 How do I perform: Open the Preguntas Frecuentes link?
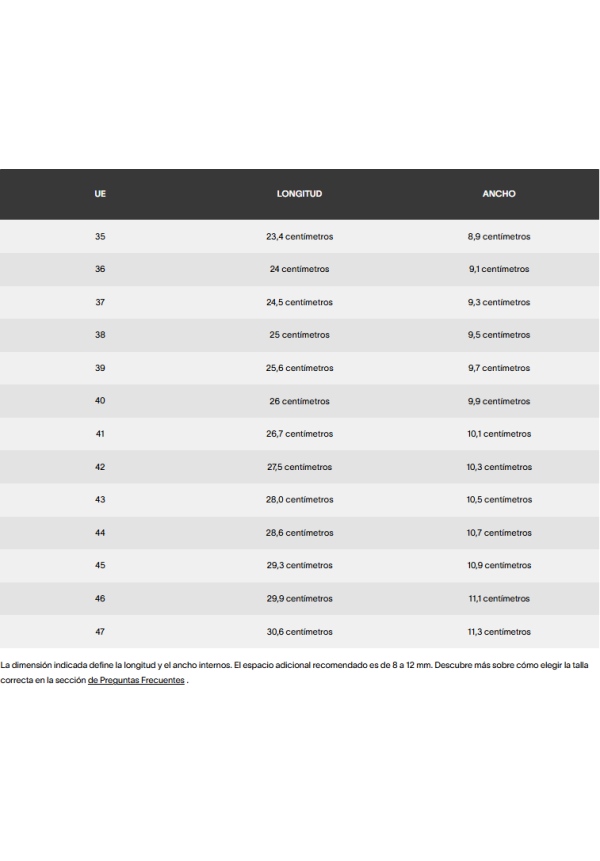137,680
